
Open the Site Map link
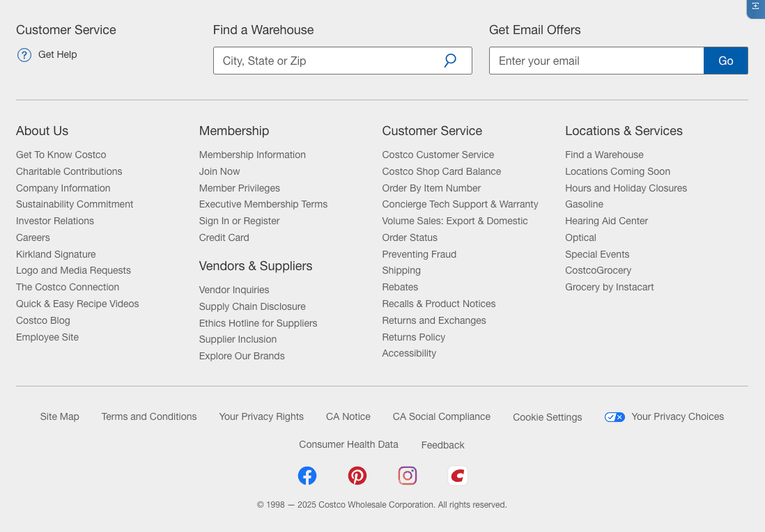59,417
